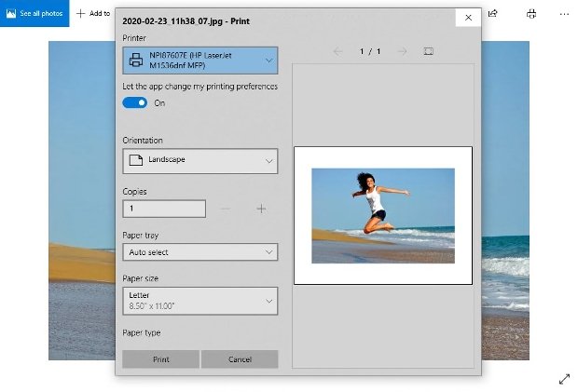
Task: Click the Print button
Action: [x=160, y=359]
